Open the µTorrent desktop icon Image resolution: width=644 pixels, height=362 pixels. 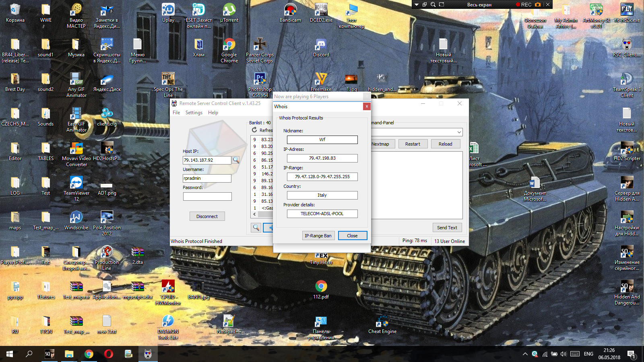tap(229, 13)
